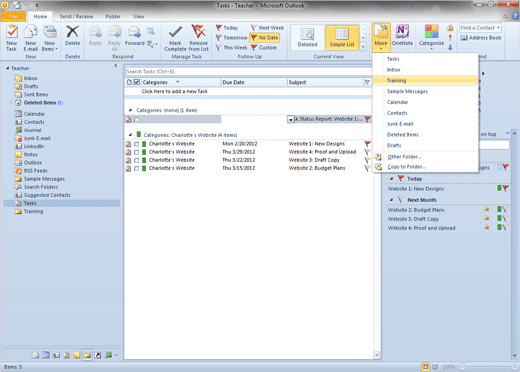Open the Folder ribbon tab
Image resolution: width=520 pixels, height=372 pixels.
(x=113, y=16)
